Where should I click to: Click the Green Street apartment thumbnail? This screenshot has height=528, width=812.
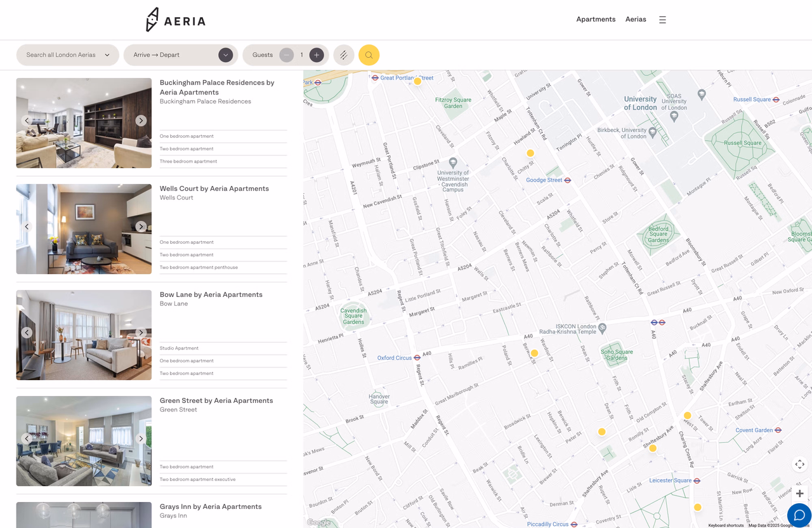pyautogui.click(x=84, y=441)
